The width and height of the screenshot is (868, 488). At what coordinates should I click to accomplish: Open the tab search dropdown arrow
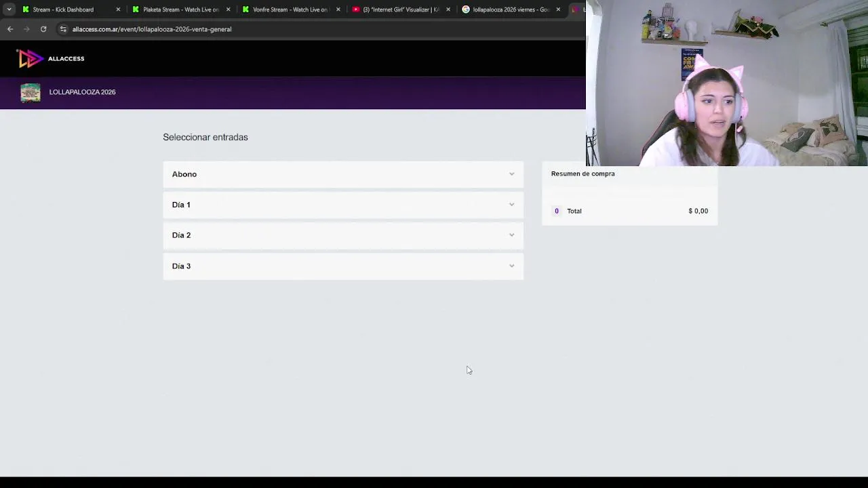pyautogui.click(x=9, y=9)
